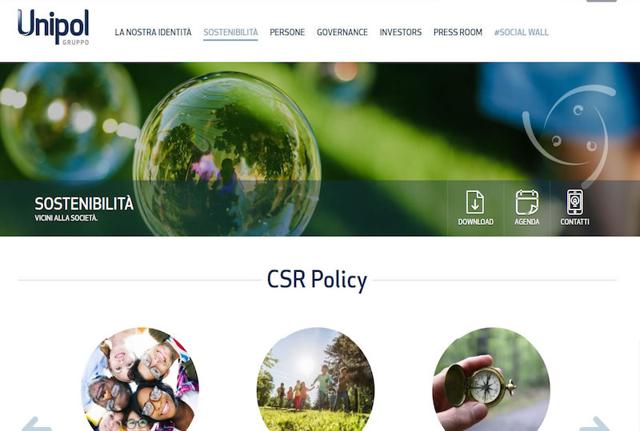Click the circular smiley logo in banner
The image size is (640, 431).
[569, 135]
